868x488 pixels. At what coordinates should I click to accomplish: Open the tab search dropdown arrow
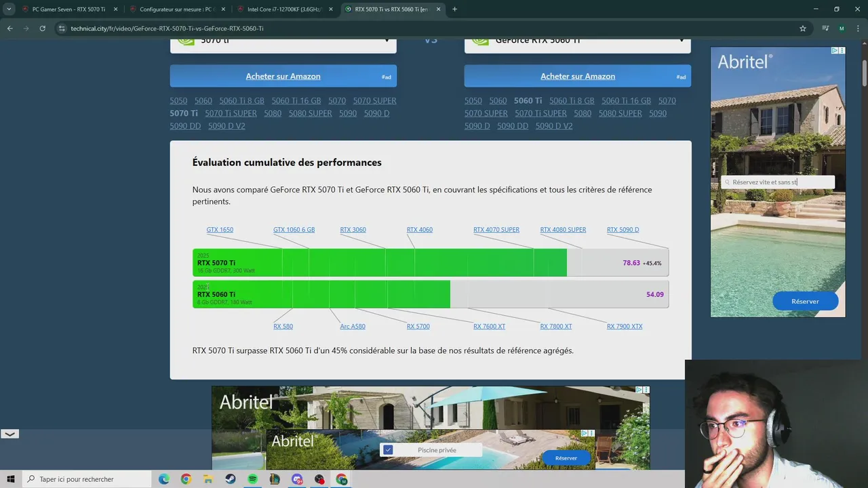click(x=9, y=9)
